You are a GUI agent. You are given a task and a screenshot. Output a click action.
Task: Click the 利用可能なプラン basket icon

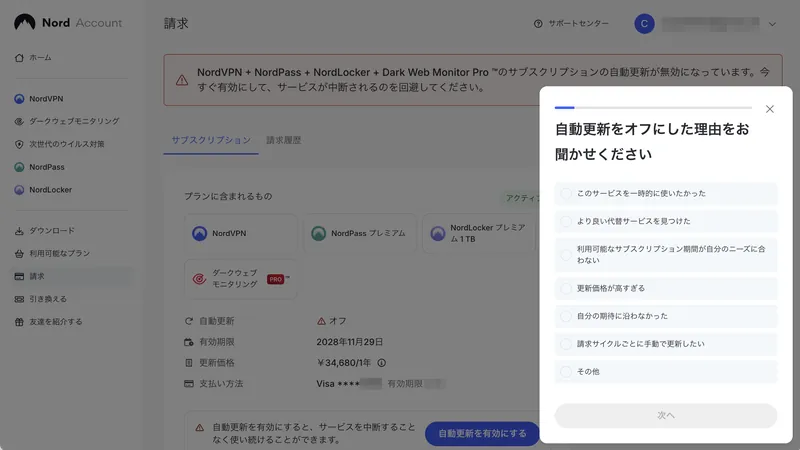click(x=19, y=254)
